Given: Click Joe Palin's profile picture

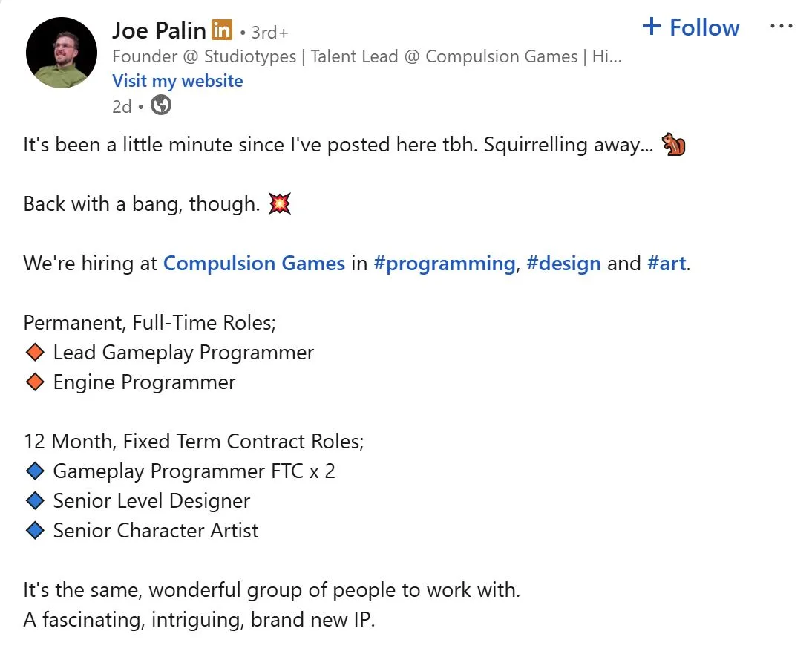Looking at the screenshot, I should 62,53.
